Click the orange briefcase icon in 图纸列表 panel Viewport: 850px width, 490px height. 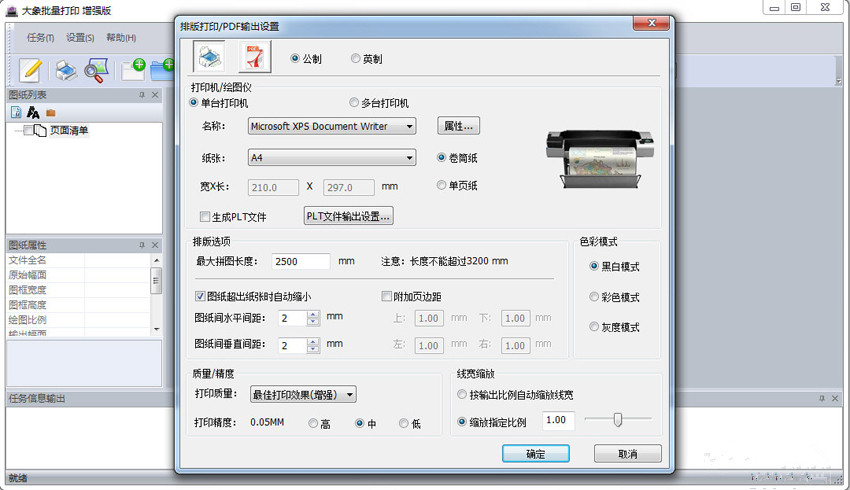click(x=50, y=112)
